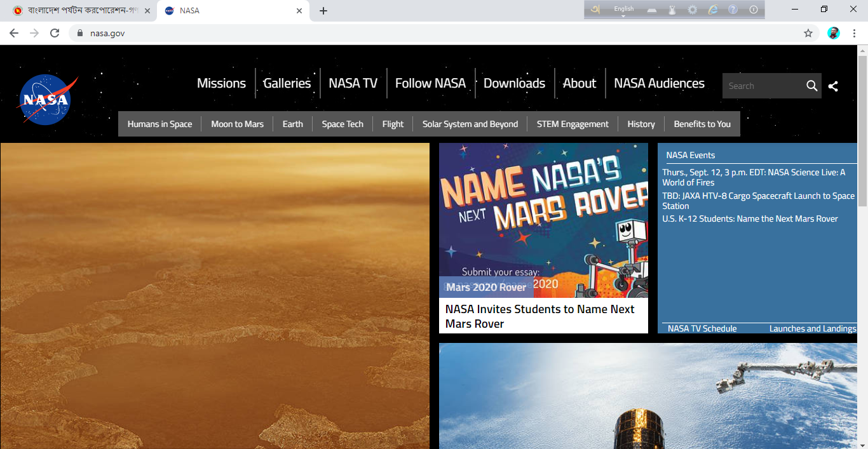868x449 pixels.
Task: Open the About menu
Action: [580, 83]
